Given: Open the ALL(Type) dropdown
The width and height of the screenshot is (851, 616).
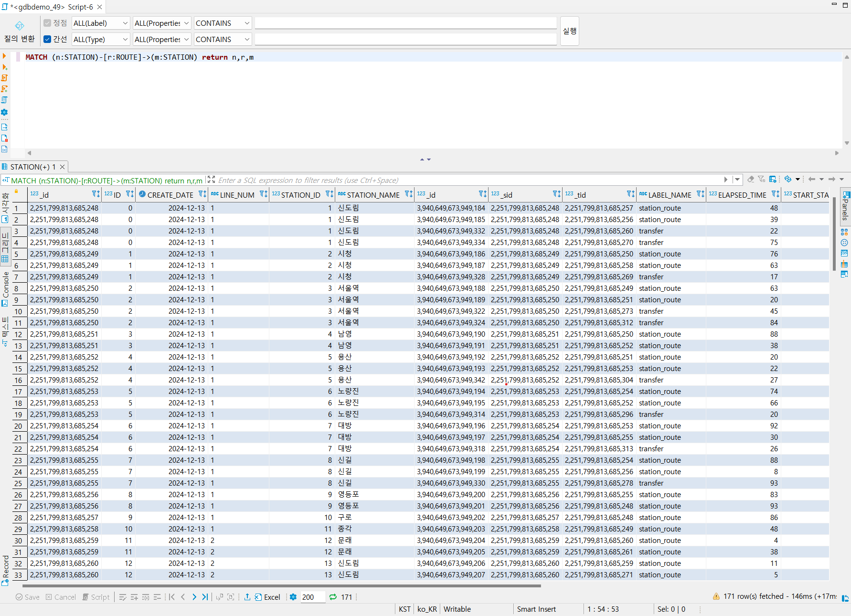Looking at the screenshot, I should [101, 39].
